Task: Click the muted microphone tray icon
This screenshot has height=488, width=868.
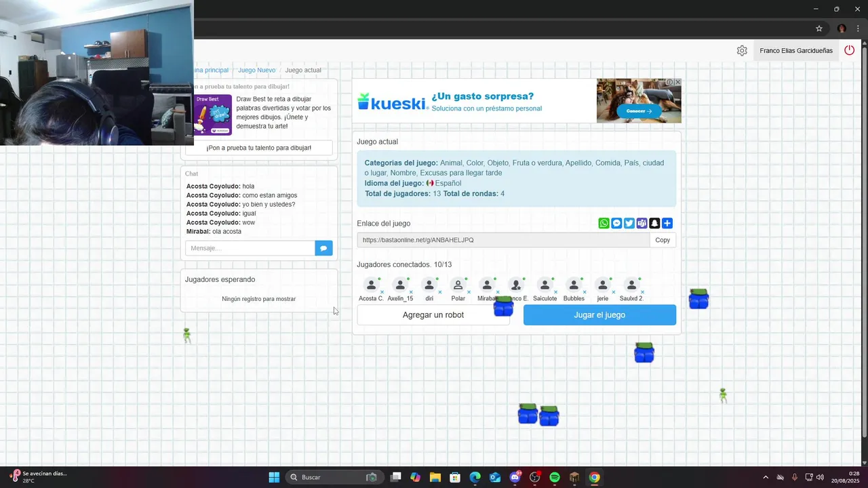Action: [795, 477]
